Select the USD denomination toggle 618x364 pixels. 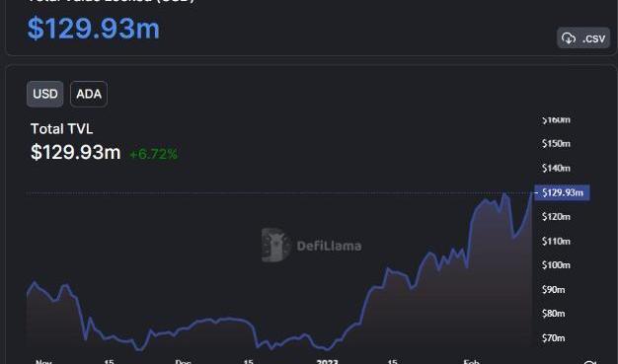tap(45, 94)
